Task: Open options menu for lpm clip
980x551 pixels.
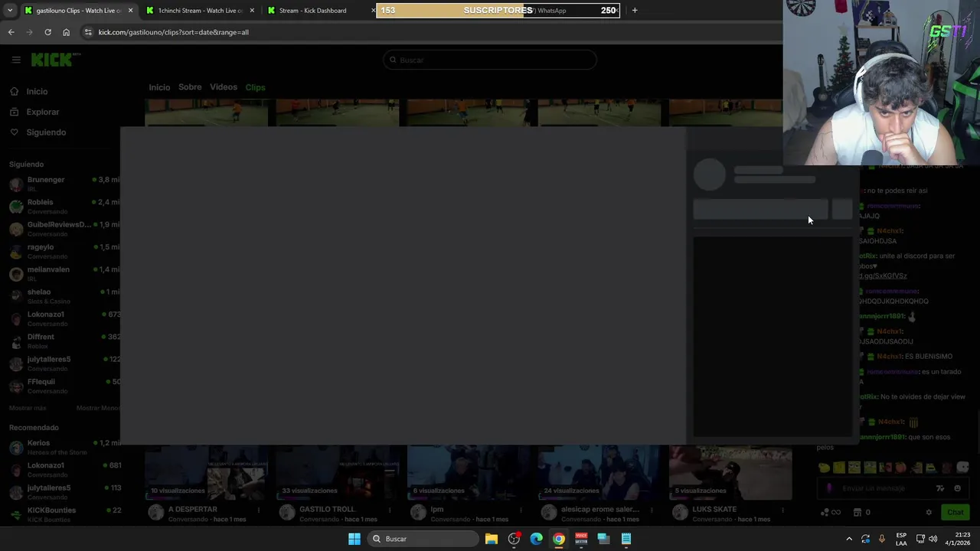Action: point(521,510)
